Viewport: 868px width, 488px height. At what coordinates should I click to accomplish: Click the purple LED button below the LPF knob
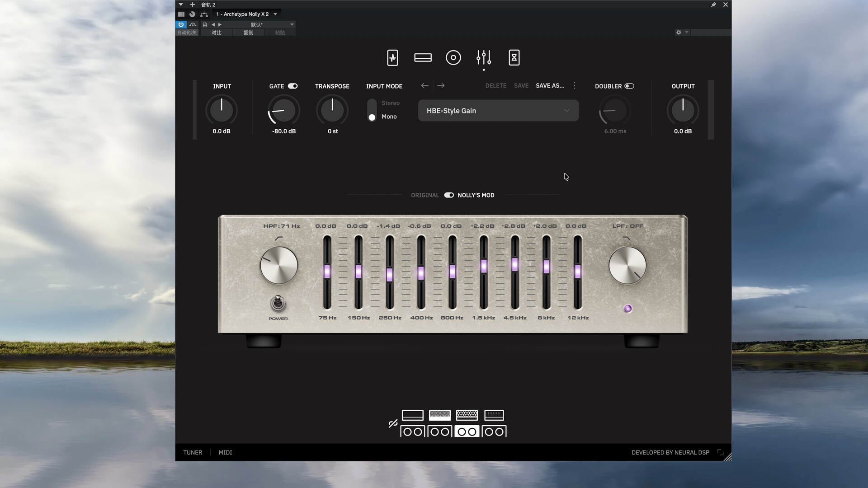[627, 309]
